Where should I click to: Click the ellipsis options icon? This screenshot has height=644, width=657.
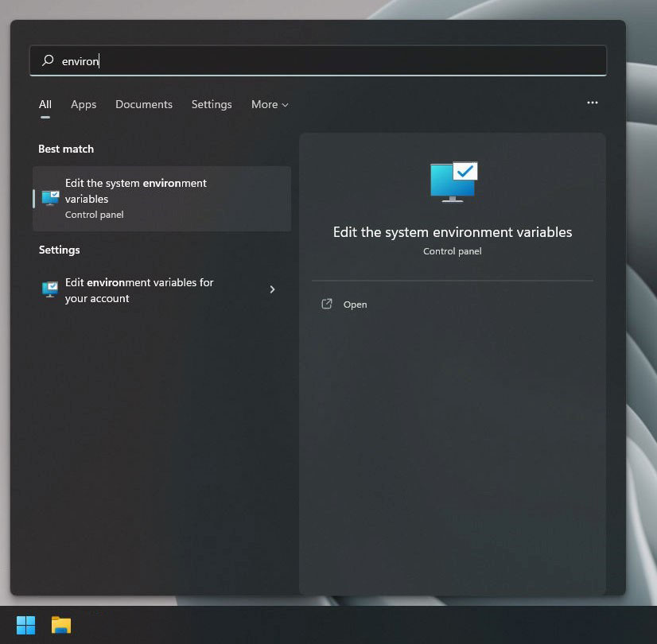click(593, 103)
